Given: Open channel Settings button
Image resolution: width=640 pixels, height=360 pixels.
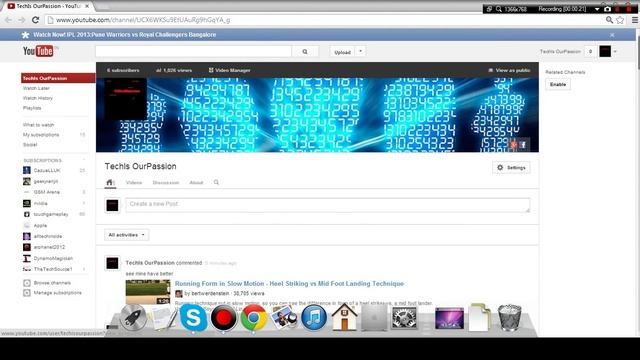Looking at the screenshot, I should tap(511, 168).
